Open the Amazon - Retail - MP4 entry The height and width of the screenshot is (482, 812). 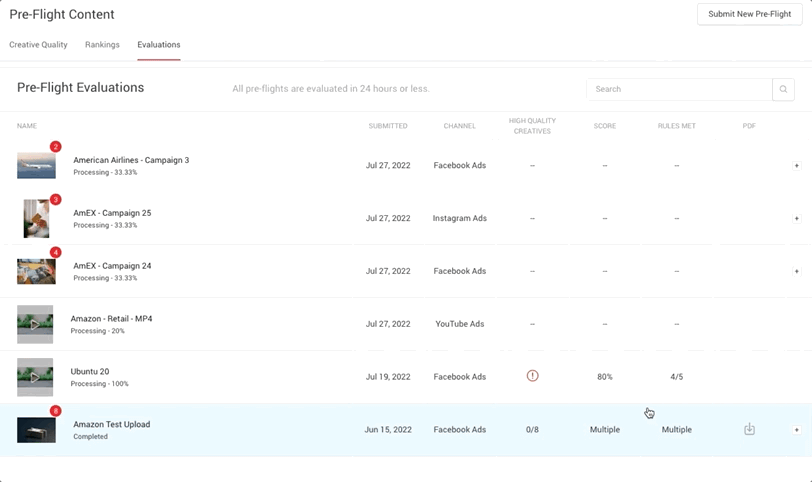(111, 318)
